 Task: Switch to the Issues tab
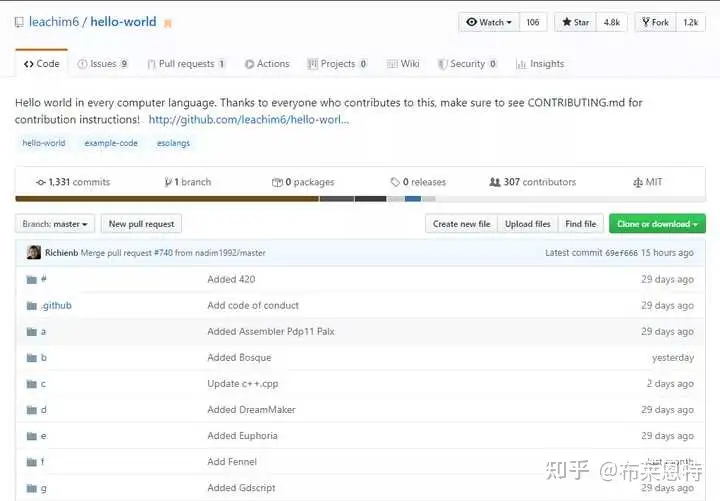[102, 64]
